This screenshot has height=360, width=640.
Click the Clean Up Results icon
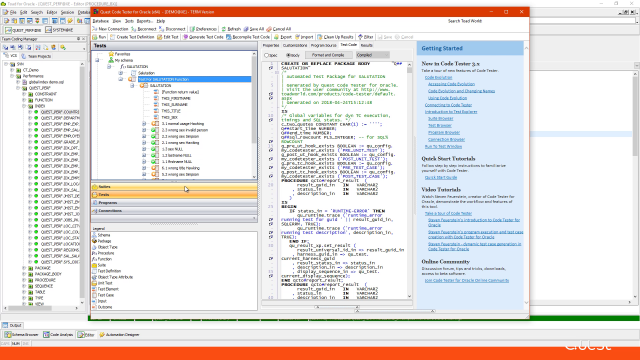(x=320, y=37)
